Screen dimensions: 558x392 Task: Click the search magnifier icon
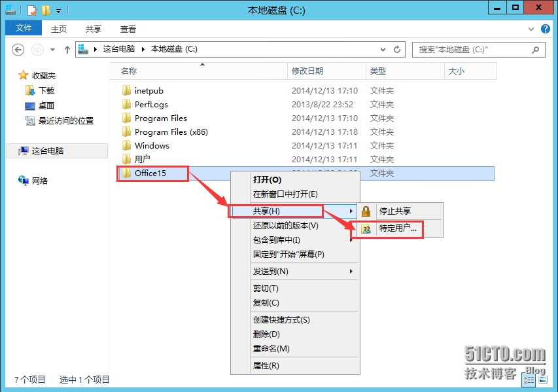coord(536,50)
